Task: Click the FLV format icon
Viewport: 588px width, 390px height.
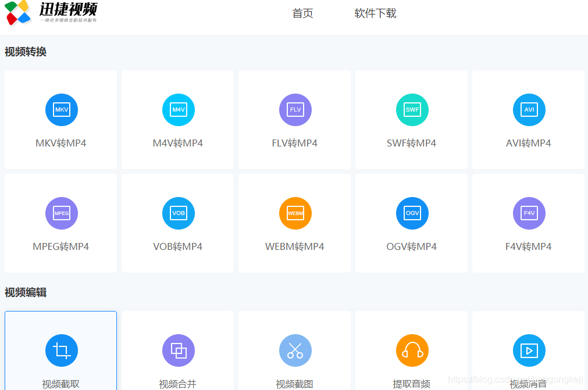Action: [x=295, y=110]
